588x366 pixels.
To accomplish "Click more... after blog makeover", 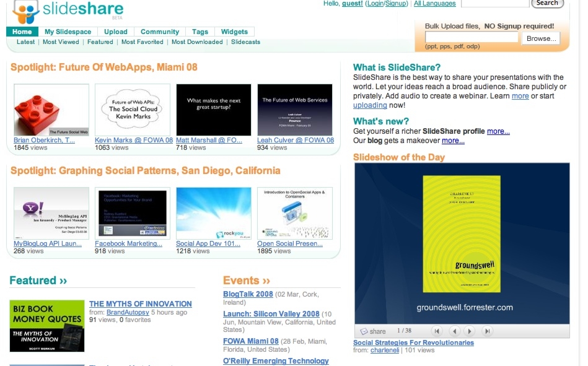I will coord(453,141).
